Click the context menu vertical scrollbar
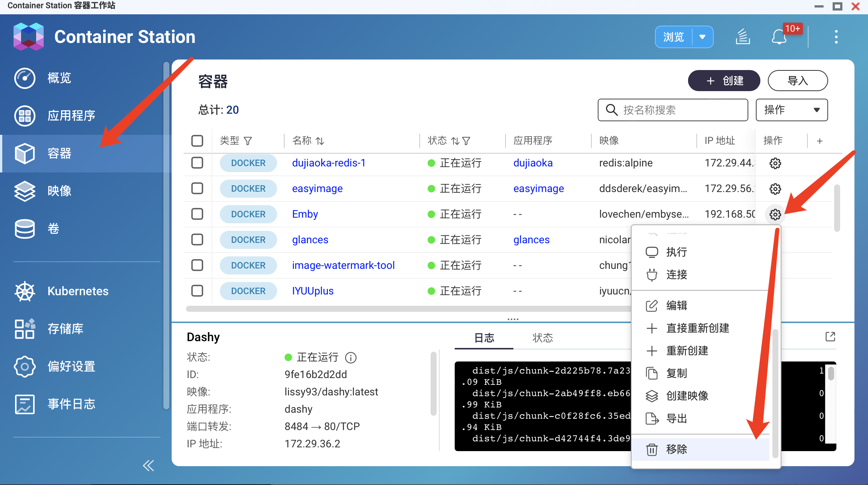This screenshot has width=868, height=485. 775,393
